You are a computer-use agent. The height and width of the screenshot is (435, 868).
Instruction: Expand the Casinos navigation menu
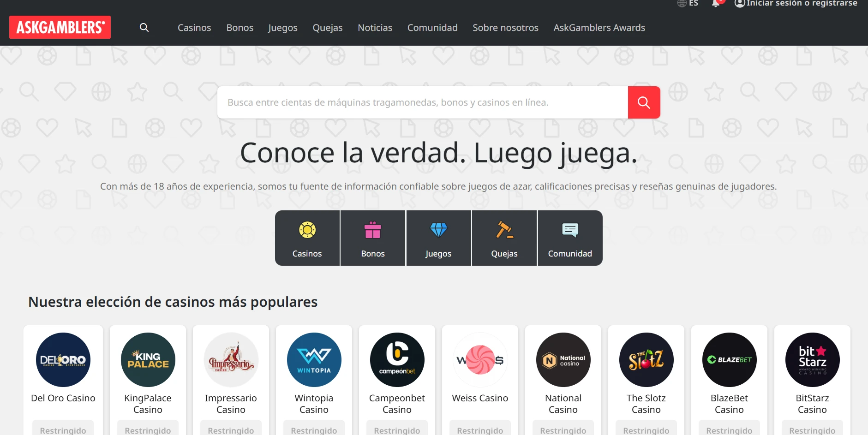(x=194, y=28)
